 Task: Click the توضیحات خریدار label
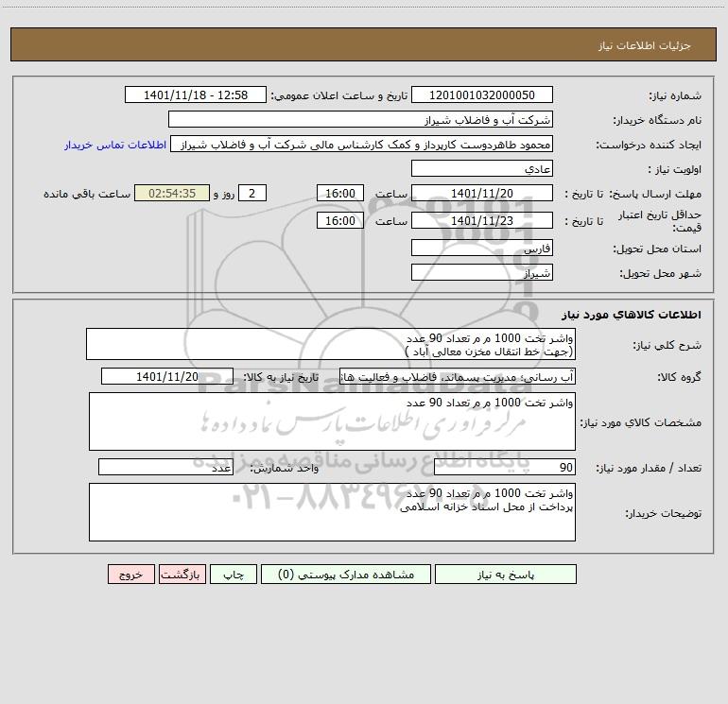pyautogui.click(x=663, y=513)
